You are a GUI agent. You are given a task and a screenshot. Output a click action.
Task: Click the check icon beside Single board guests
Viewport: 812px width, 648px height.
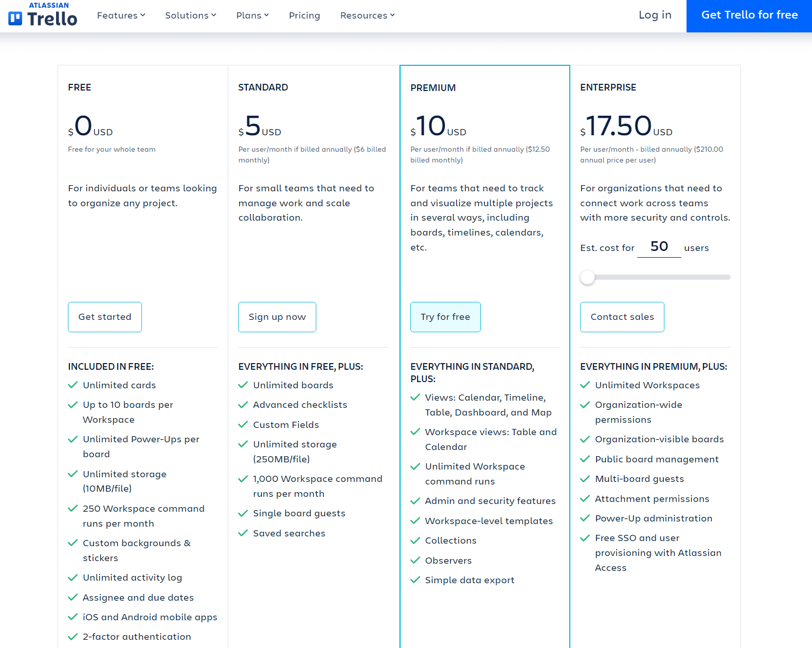[x=243, y=513]
